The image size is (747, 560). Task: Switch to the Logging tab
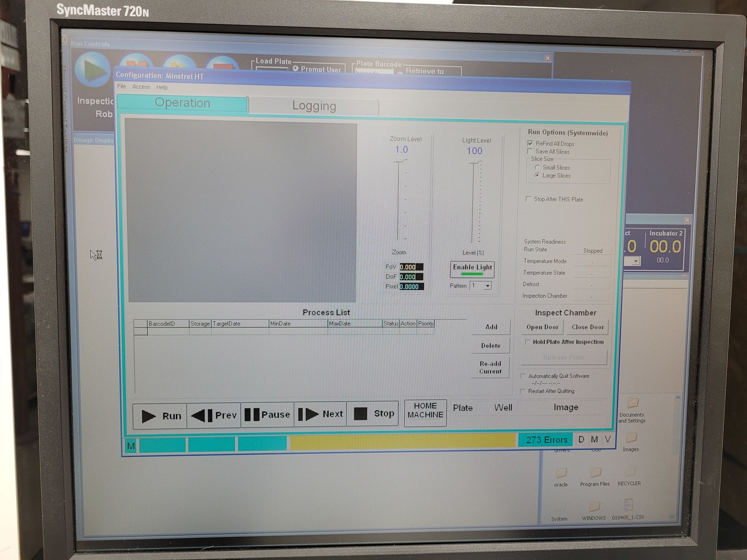tap(314, 105)
